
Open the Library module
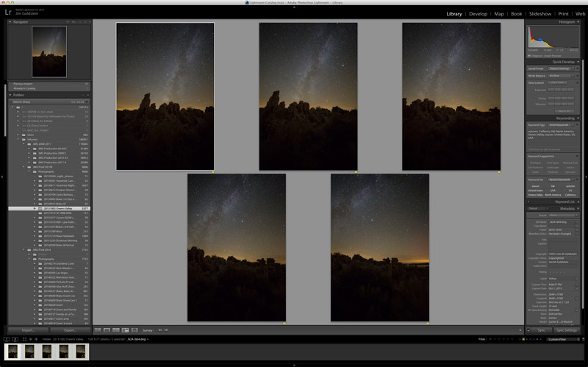[453, 14]
